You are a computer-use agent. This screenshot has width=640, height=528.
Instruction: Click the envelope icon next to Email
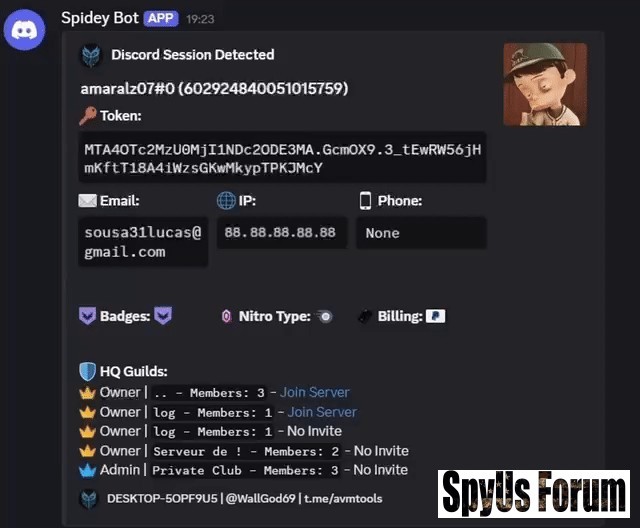(87, 201)
